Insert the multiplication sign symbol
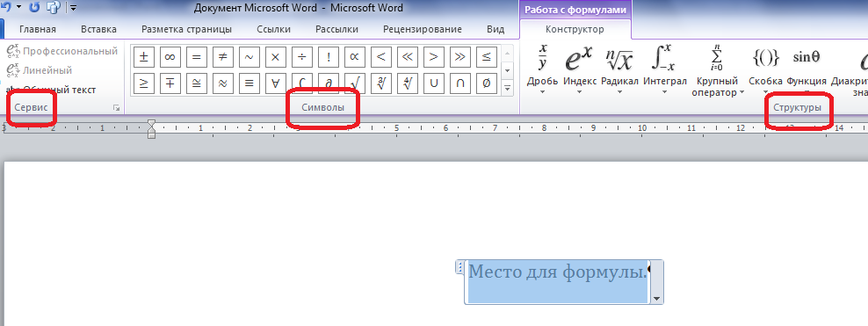The height and width of the screenshot is (326, 868). (276, 56)
